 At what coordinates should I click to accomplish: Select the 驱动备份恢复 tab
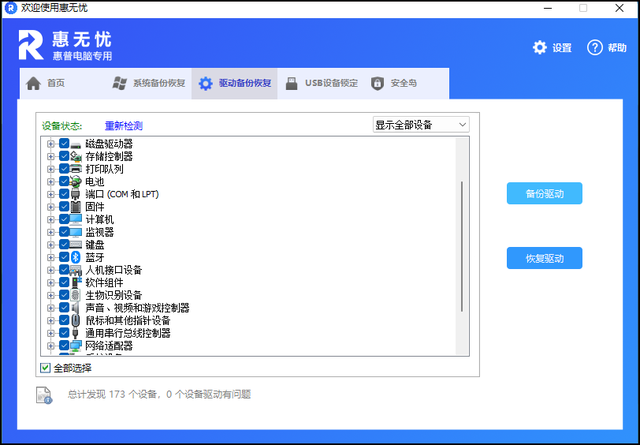point(235,83)
